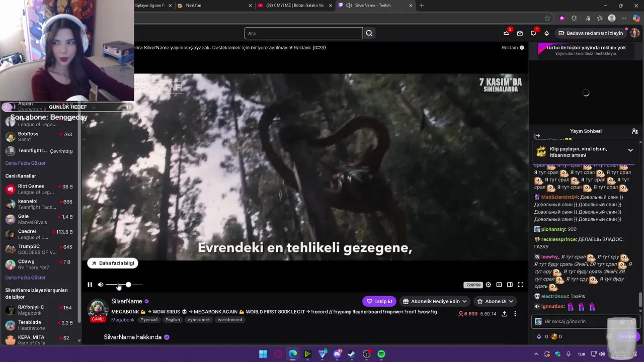Open the browser extensions puzzle icon
The height and width of the screenshot is (362, 644).
click(x=574, y=18)
